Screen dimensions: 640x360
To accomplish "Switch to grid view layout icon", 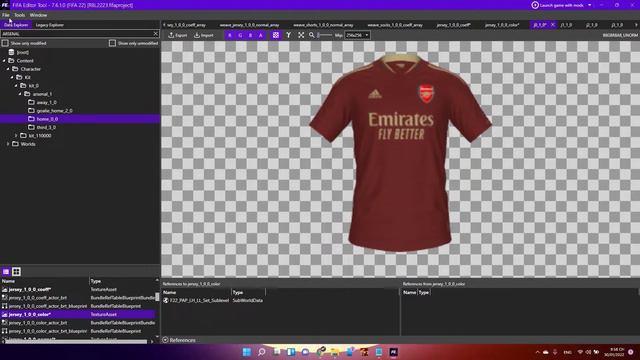I will point(16,271).
